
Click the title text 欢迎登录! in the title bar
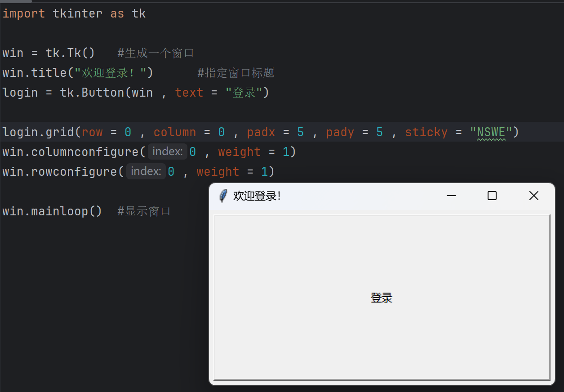click(257, 196)
